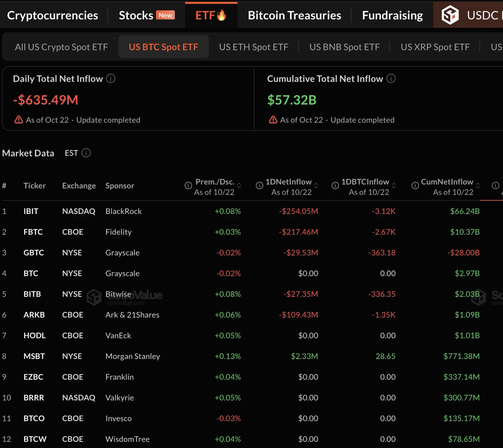Click the EZBC ticker
This screenshot has height=448, width=503.
[x=33, y=377]
